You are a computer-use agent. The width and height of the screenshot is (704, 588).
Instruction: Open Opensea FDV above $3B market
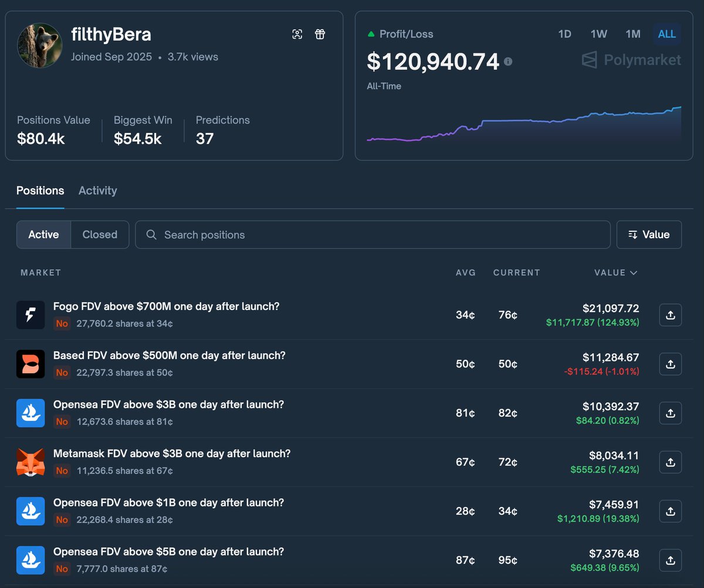tap(169, 404)
